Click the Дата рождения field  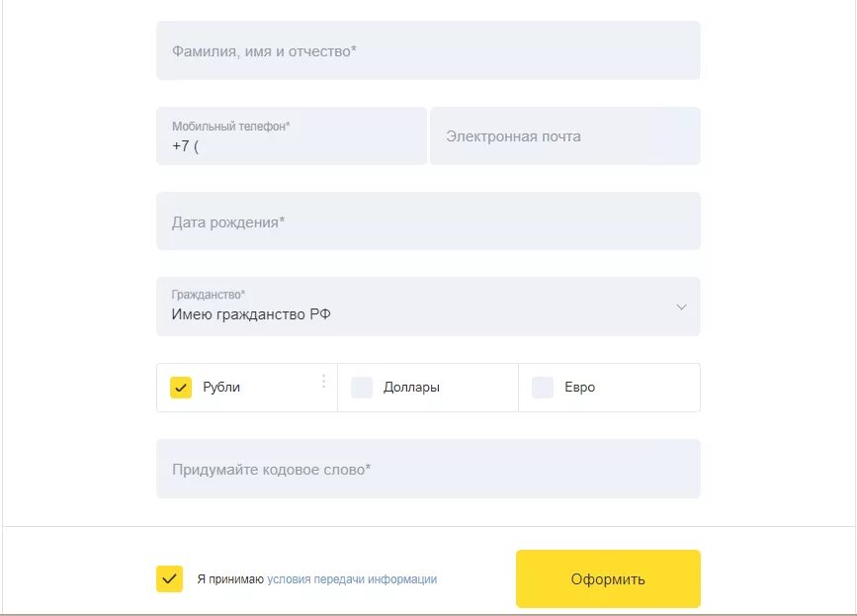click(x=428, y=221)
